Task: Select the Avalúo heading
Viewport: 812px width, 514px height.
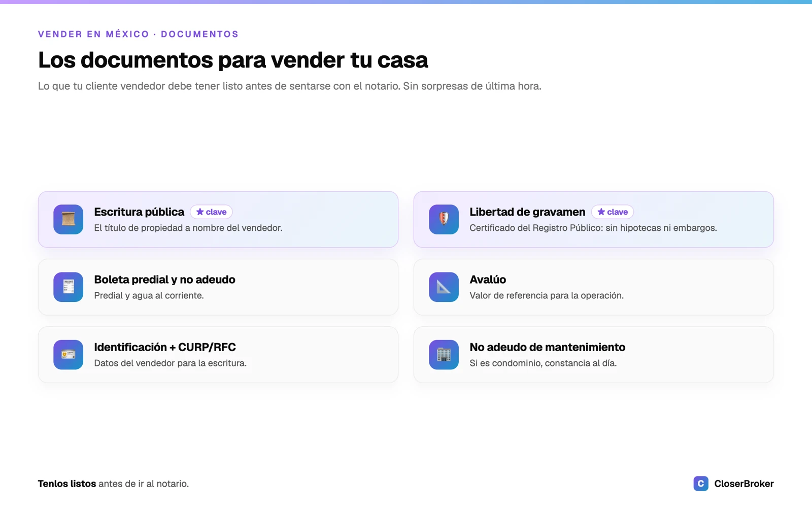Action: (x=488, y=280)
